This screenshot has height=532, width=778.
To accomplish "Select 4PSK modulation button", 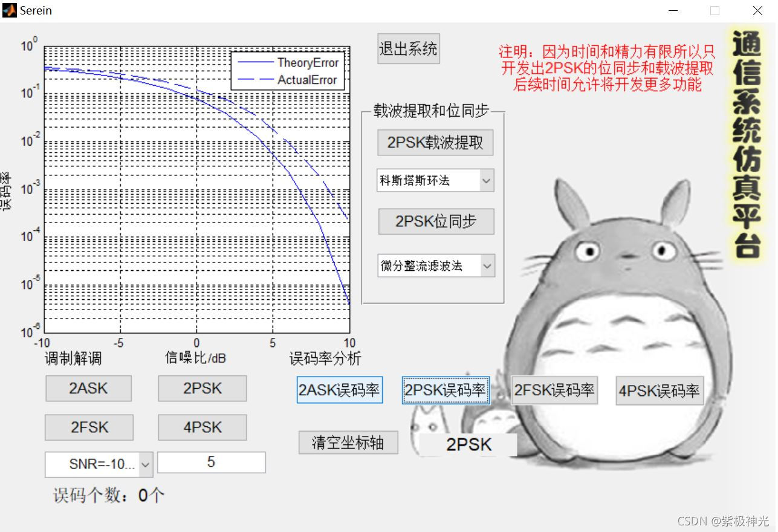I will coord(203,427).
